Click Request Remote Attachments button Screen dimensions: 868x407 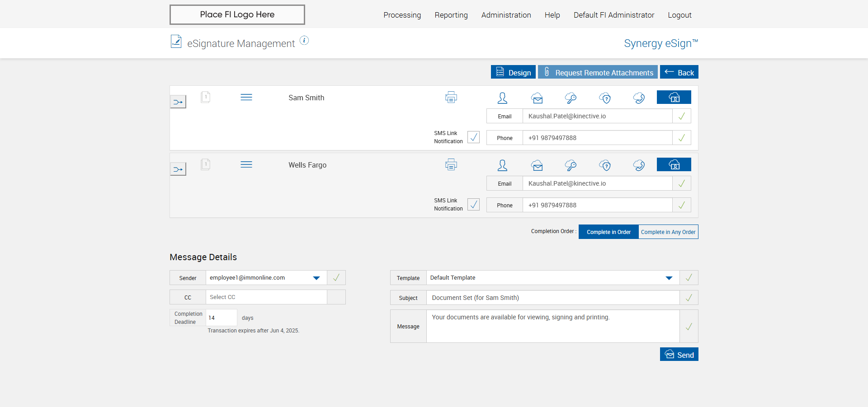coord(598,72)
